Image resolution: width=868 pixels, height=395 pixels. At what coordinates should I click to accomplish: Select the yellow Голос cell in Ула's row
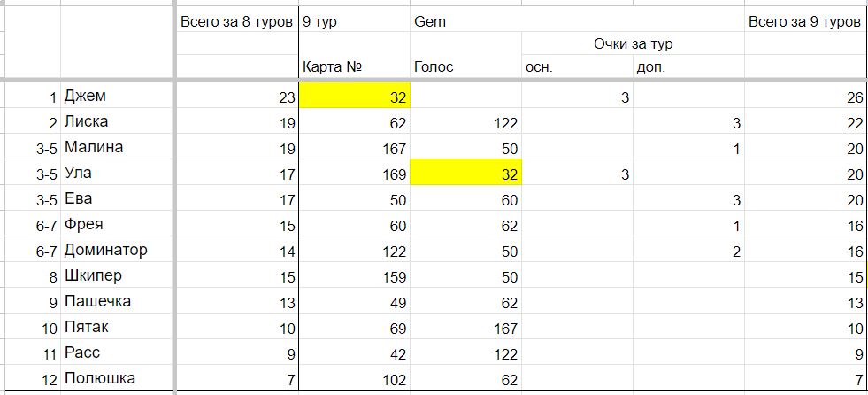coord(465,173)
